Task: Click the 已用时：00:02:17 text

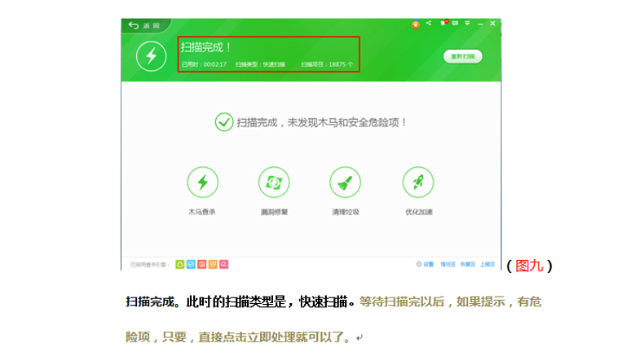Action: tap(204, 64)
